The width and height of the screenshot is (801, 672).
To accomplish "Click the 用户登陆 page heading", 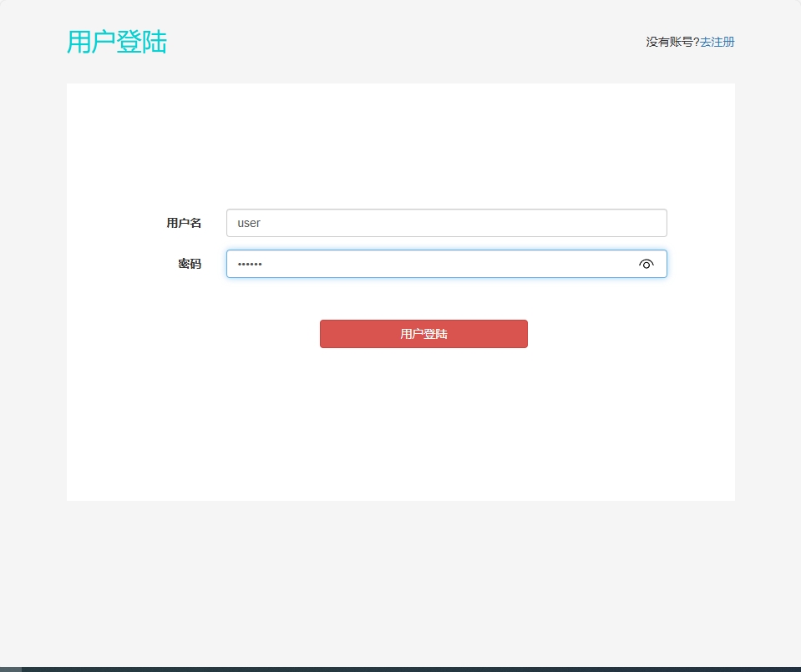I will pos(116,43).
